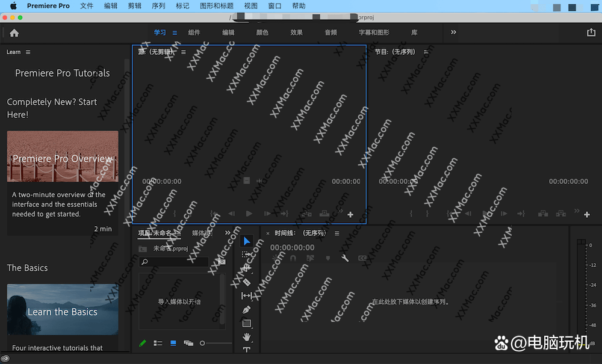Open the Premiere Pro Overview tutorial

[63, 156]
